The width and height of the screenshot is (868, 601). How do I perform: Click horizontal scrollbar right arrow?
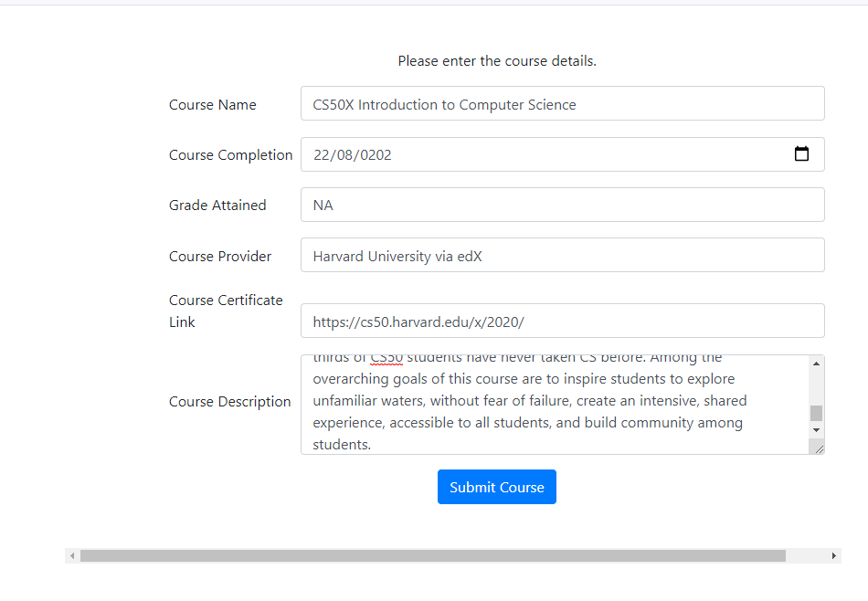tap(833, 555)
